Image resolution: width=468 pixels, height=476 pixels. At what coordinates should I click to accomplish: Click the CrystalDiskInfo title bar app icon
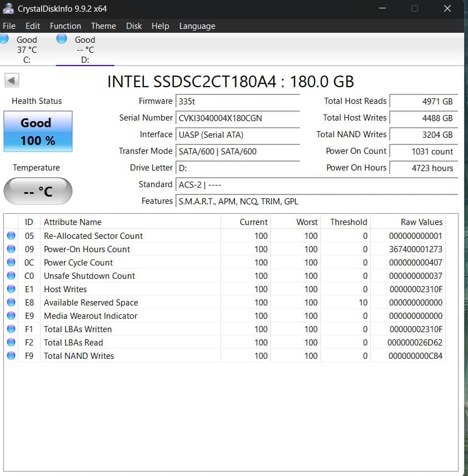(x=8, y=8)
